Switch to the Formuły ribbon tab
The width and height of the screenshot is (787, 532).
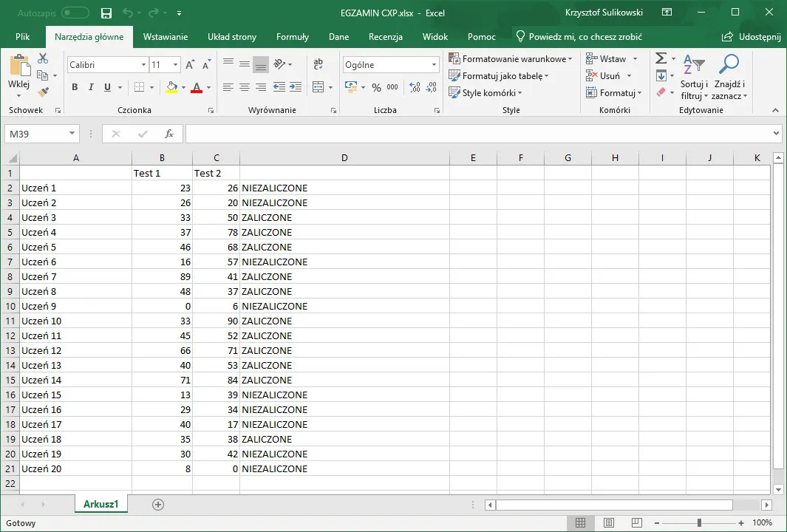[x=292, y=37]
